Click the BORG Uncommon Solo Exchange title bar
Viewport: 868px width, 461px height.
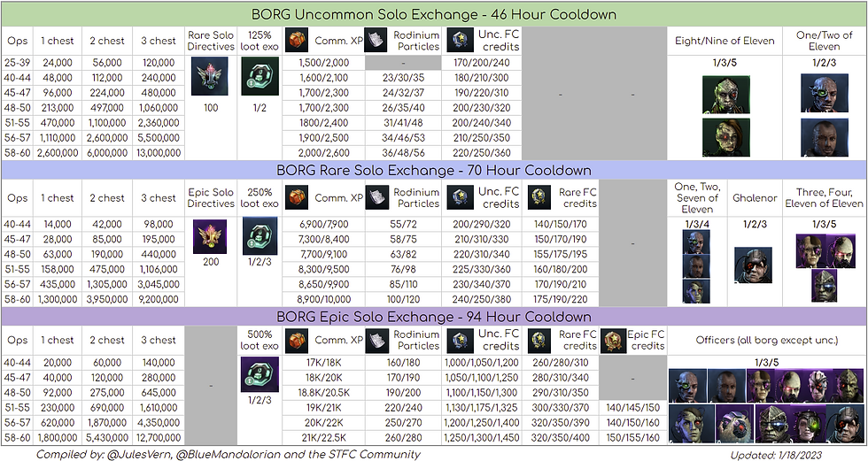coord(434,14)
